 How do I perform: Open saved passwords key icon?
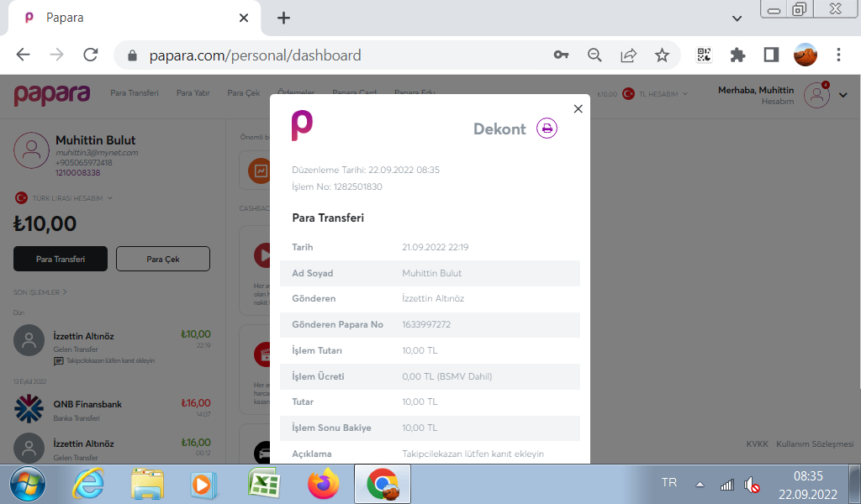pyautogui.click(x=561, y=55)
